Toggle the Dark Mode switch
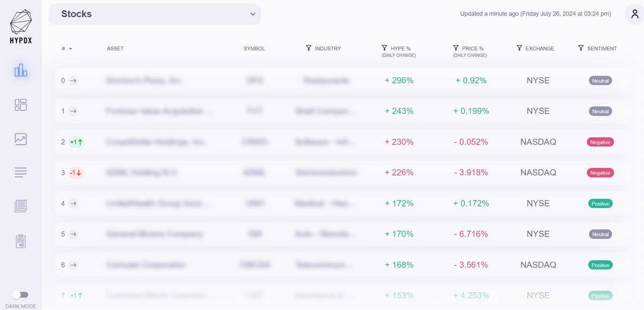The image size is (644, 310). 20,294
